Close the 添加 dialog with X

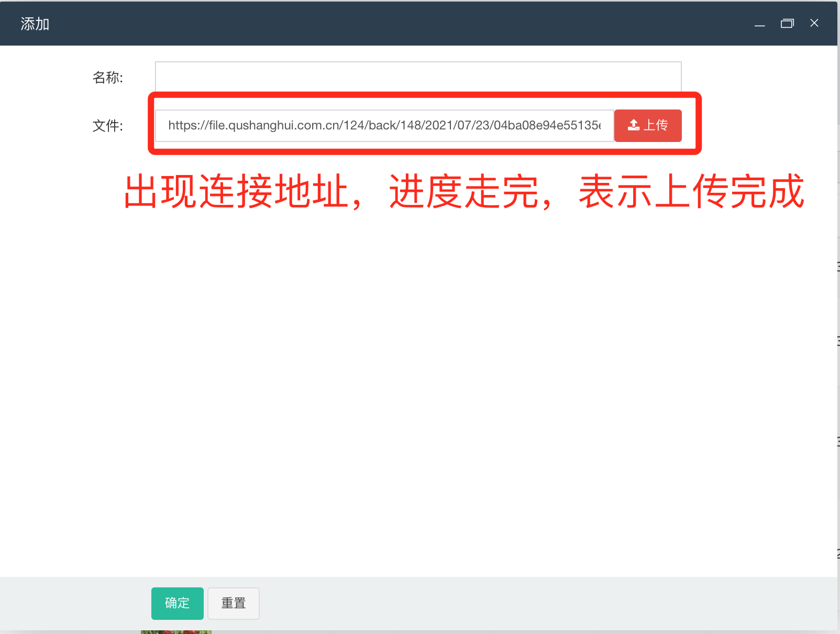click(814, 23)
